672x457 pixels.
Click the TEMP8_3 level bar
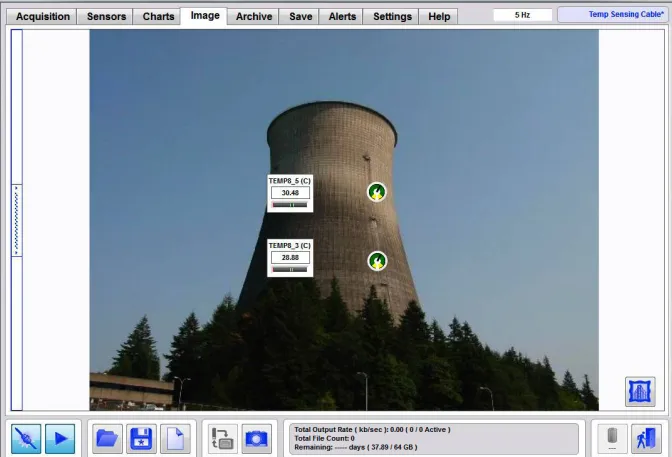(290, 270)
